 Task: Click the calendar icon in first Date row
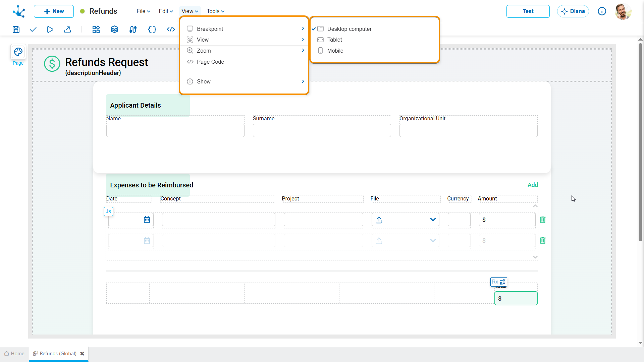(147, 220)
